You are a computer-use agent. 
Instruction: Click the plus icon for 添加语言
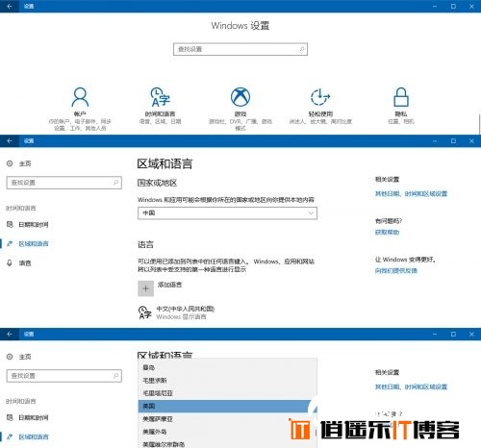[145, 288]
